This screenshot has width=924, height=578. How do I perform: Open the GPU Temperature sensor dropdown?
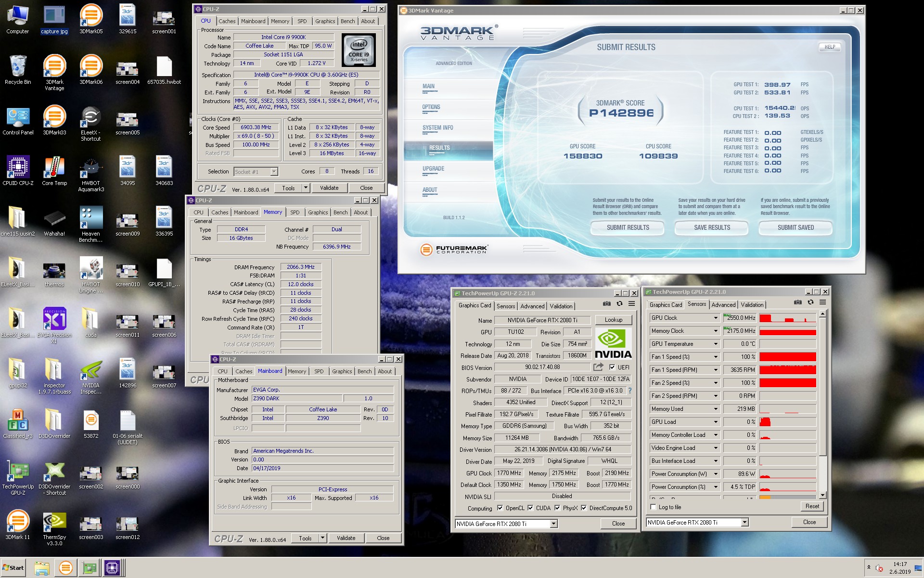coord(716,344)
